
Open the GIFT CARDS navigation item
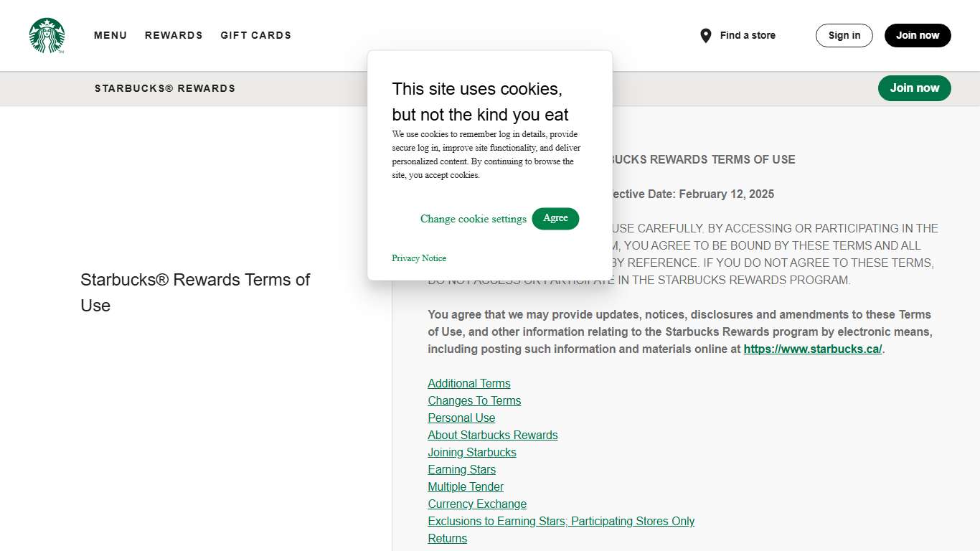coord(256,35)
